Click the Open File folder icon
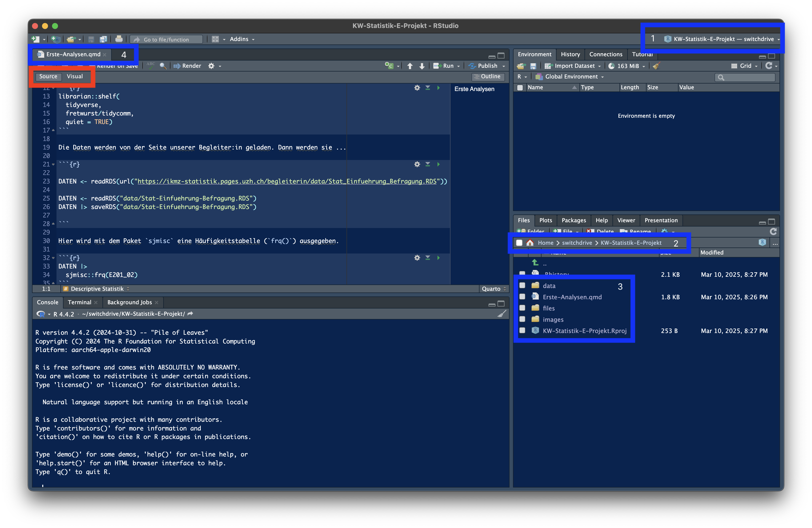The width and height of the screenshot is (812, 528). click(71, 39)
